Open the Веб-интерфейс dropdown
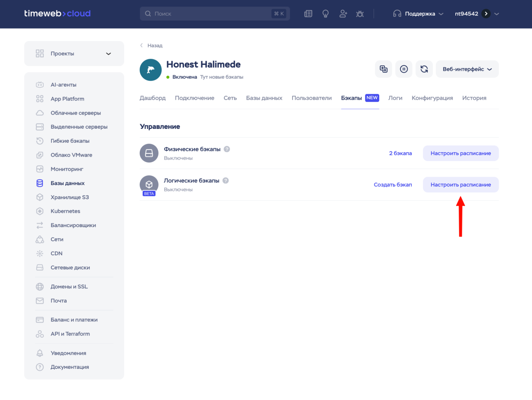The width and height of the screenshot is (532, 400). [x=467, y=69]
